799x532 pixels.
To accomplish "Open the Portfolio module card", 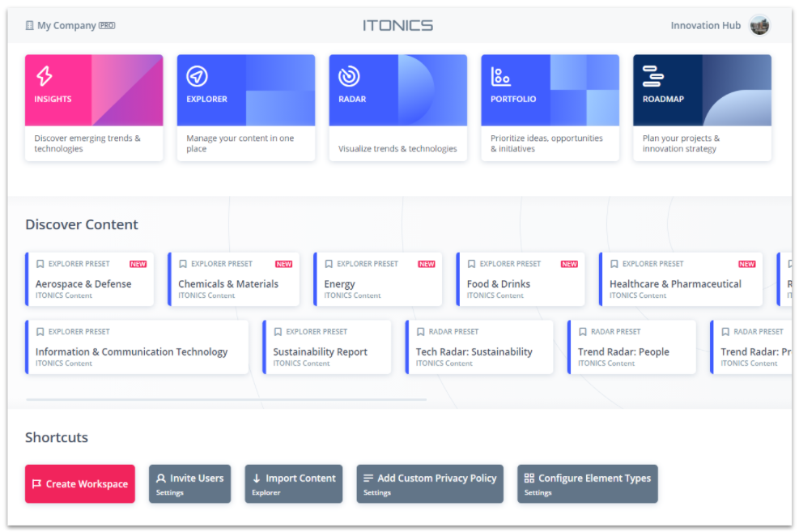I will [x=550, y=108].
